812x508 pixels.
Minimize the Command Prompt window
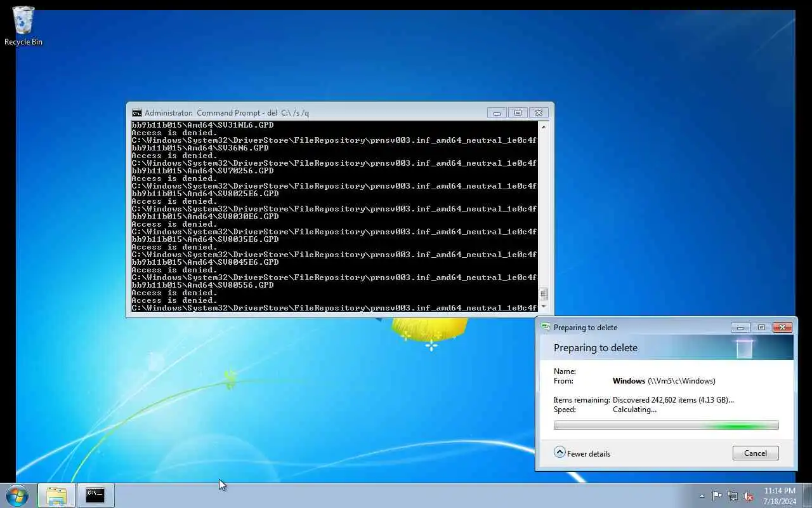497,113
